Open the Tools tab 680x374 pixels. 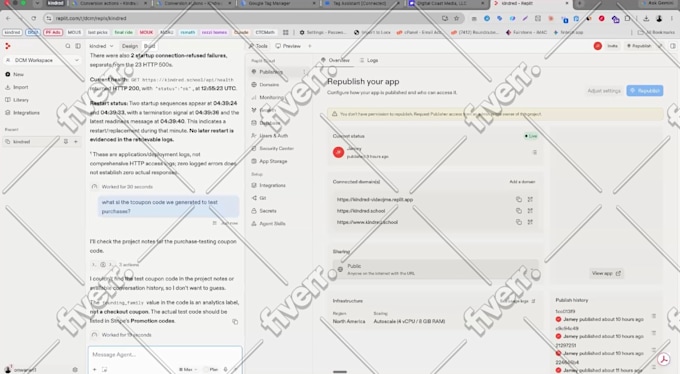(x=258, y=46)
